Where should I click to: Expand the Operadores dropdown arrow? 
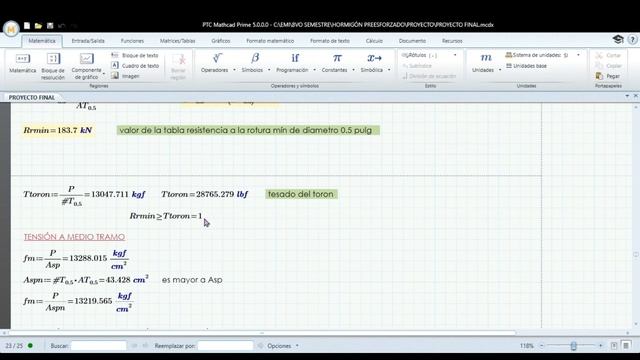[234, 70]
